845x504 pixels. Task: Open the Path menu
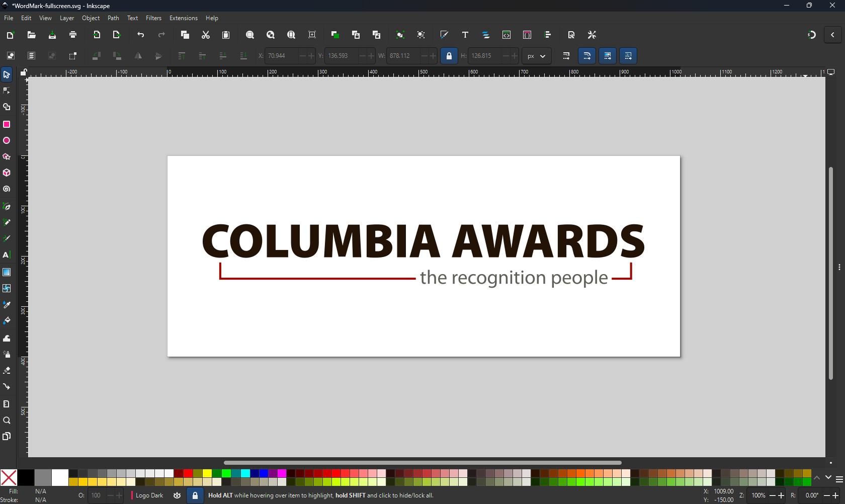coord(114,18)
